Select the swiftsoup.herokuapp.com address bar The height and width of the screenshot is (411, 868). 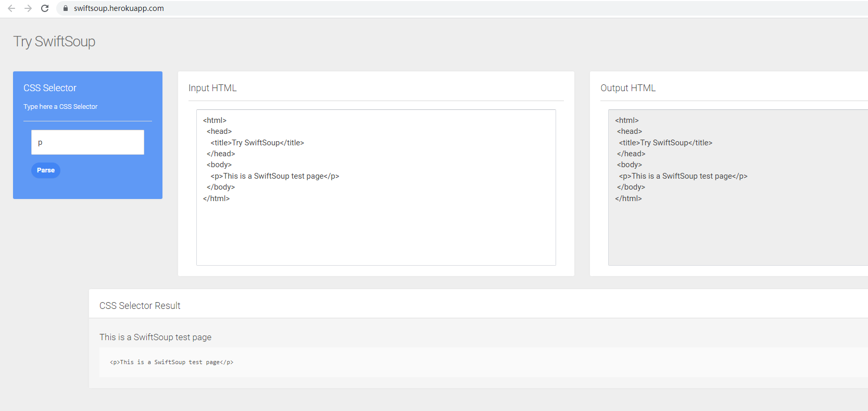[462, 8]
